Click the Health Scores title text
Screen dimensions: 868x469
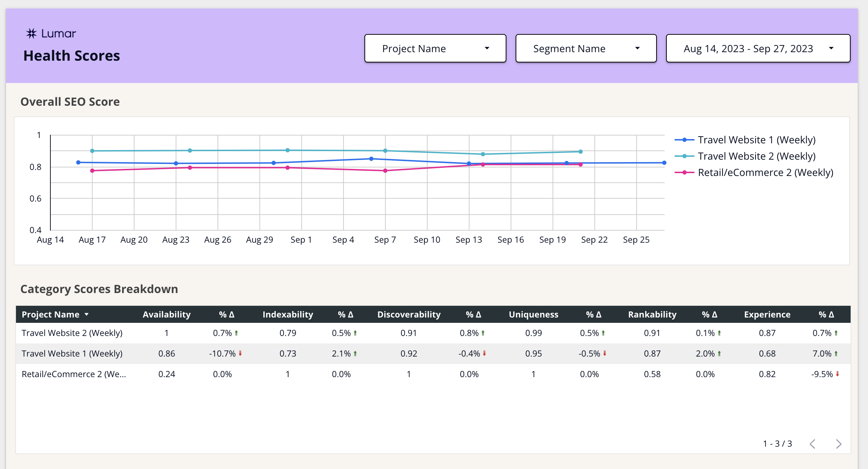pyautogui.click(x=71, y=55)
